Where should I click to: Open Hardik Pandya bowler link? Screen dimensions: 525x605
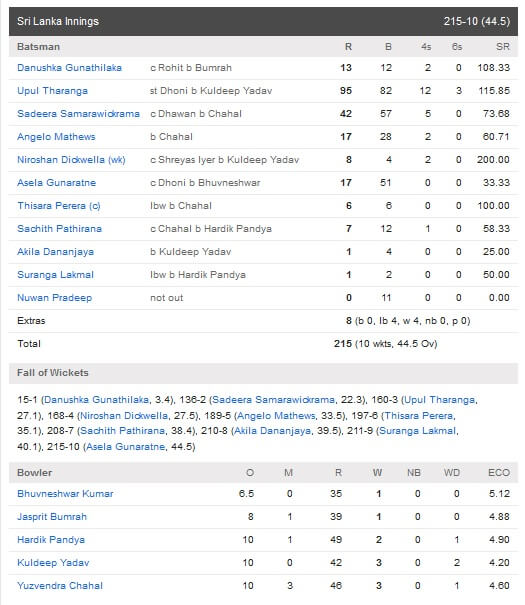51,540
